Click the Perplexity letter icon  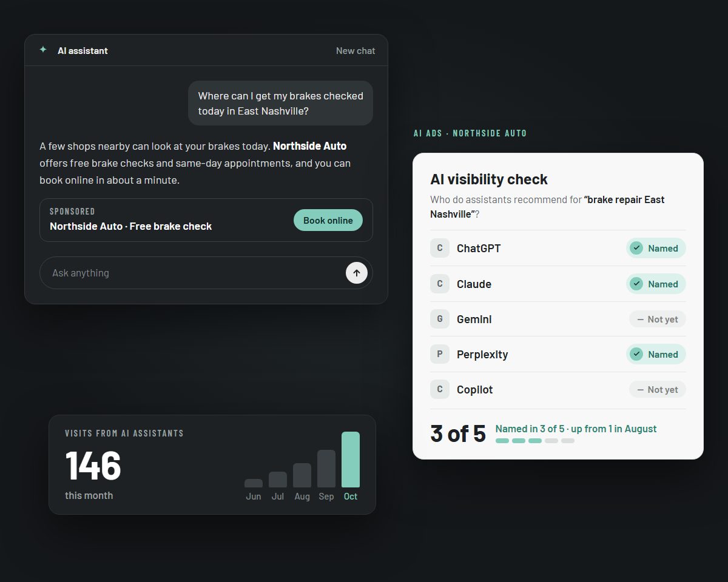point(440,354)
